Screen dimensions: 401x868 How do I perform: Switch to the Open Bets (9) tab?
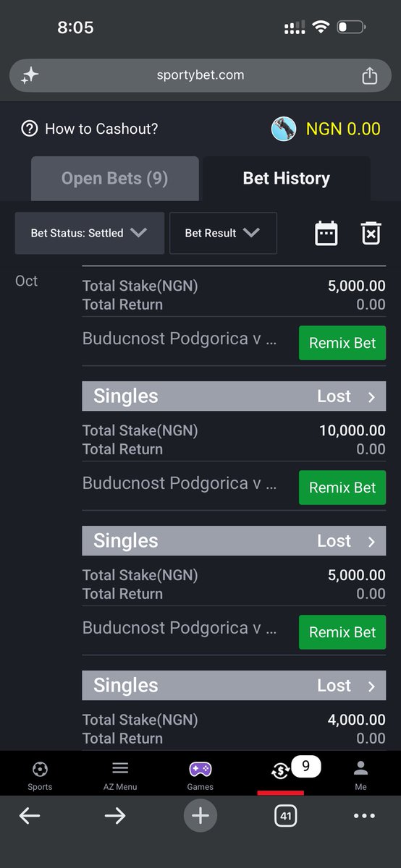[x=114, y=179]
